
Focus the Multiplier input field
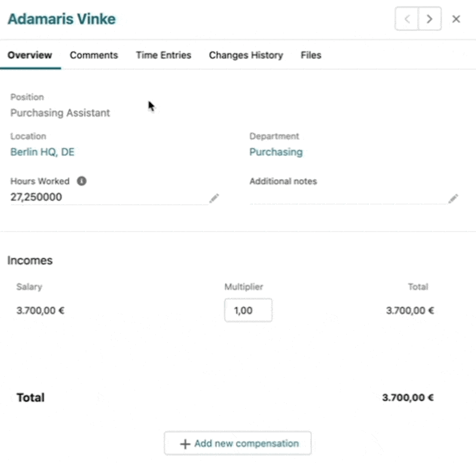(x=248, y=310)
